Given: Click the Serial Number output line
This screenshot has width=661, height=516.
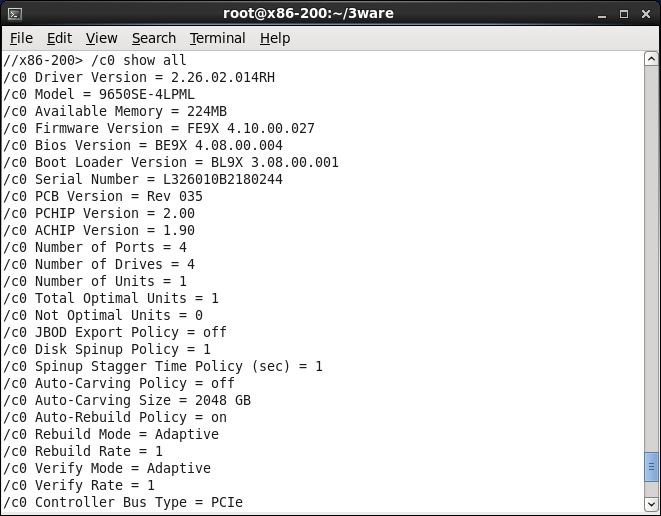Looking at the screenshot, I should click(143, 179).
